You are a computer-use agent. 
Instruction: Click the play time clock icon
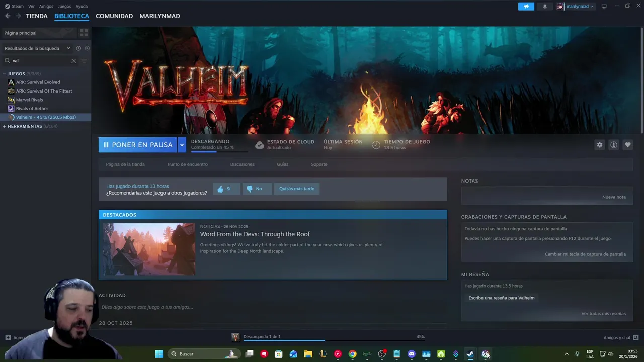376,145
